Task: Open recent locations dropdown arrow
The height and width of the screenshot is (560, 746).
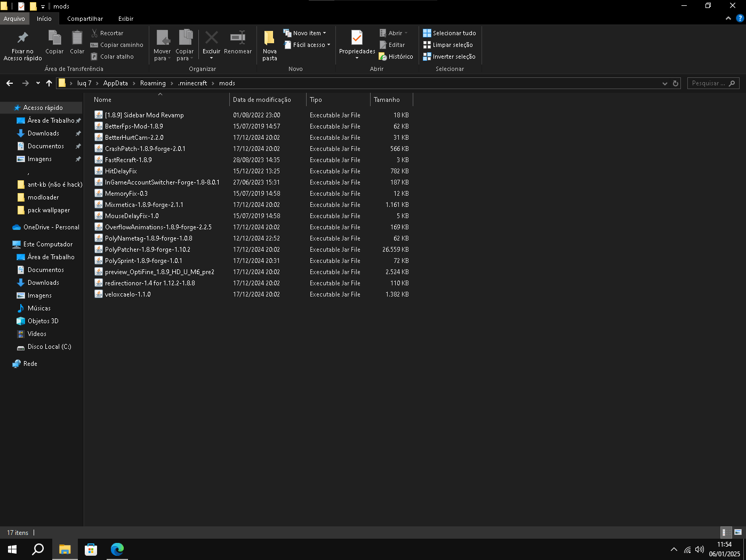Action: coord(38,83)
